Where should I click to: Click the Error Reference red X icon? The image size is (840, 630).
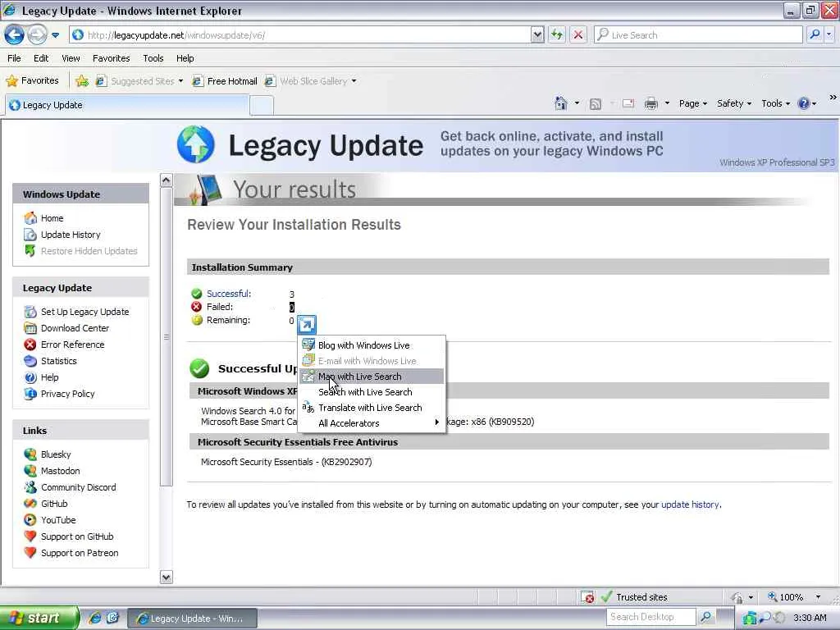[30, 345]
